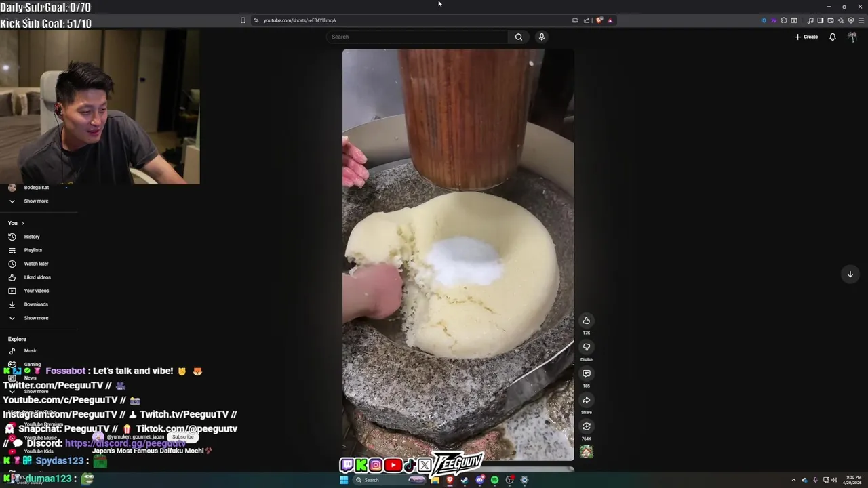Open Steam from taskbar
This screenshot has height=488, width=868.
(465, 480)
